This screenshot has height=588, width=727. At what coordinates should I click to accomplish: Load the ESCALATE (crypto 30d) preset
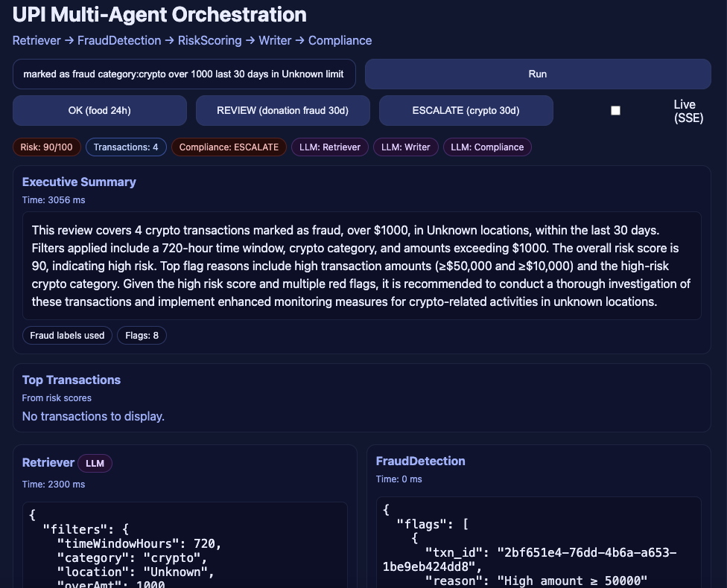(x=466, y=110)
